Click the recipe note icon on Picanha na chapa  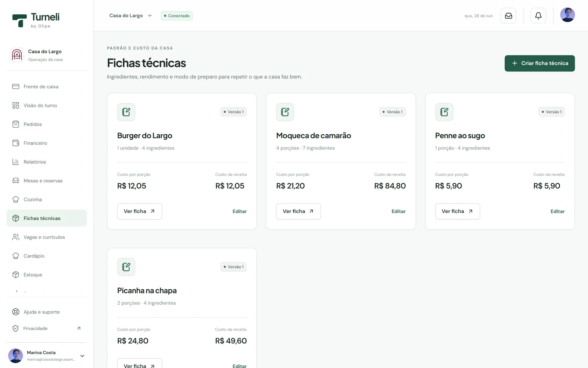pyautogui.click(x=126, y=267)
